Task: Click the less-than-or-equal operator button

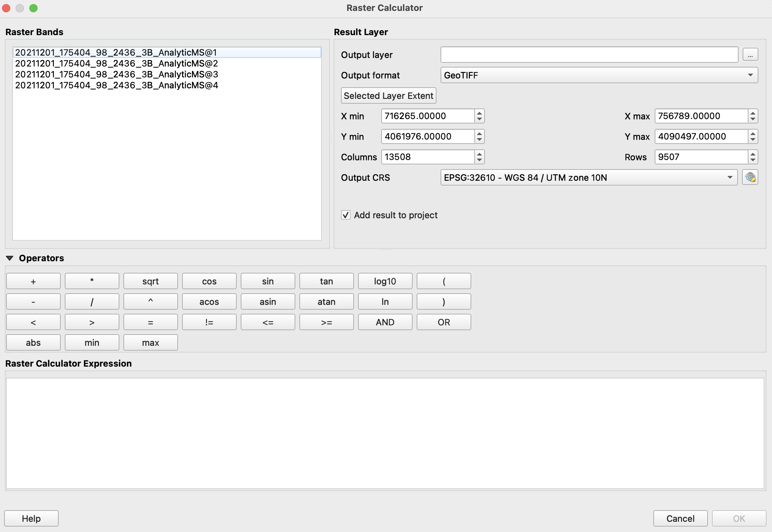Action: (268, 322)
